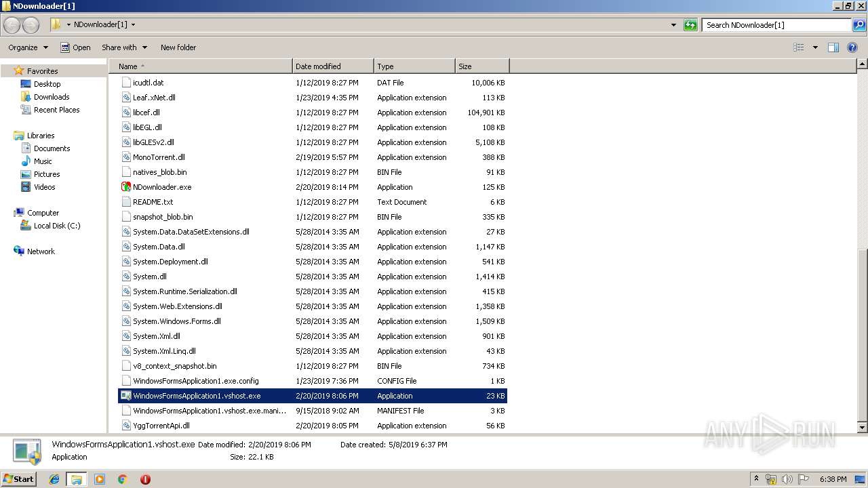Screen dimensions: 868x488
Task: Open Recent Places in navigation pane
Action: (x=56, y=110)
